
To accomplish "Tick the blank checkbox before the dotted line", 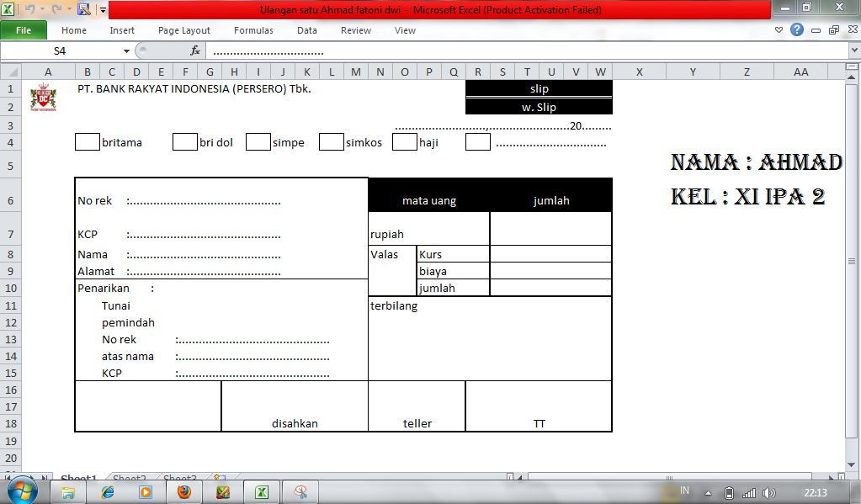I will pos(478,141).
